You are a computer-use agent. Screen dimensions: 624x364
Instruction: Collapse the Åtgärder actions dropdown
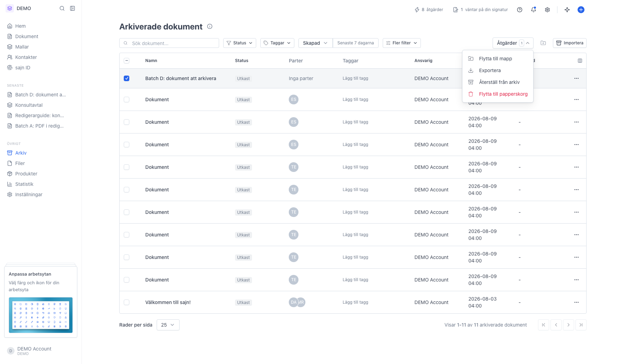click(513, 43)
